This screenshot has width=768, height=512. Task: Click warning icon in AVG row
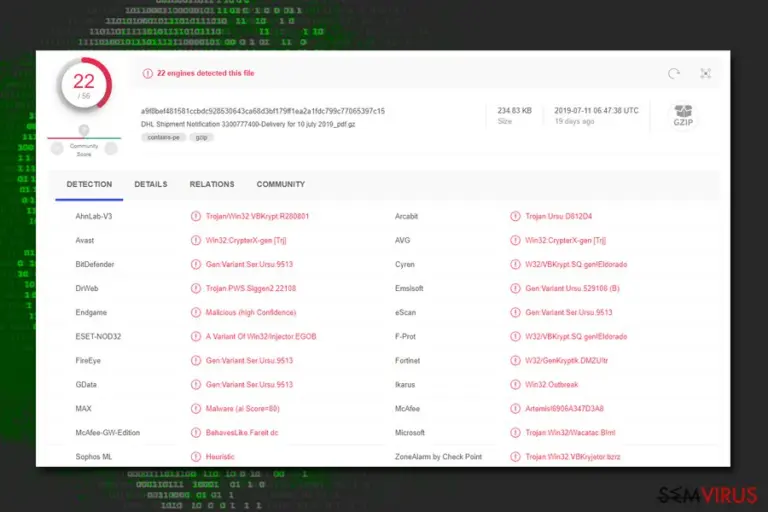515,240
